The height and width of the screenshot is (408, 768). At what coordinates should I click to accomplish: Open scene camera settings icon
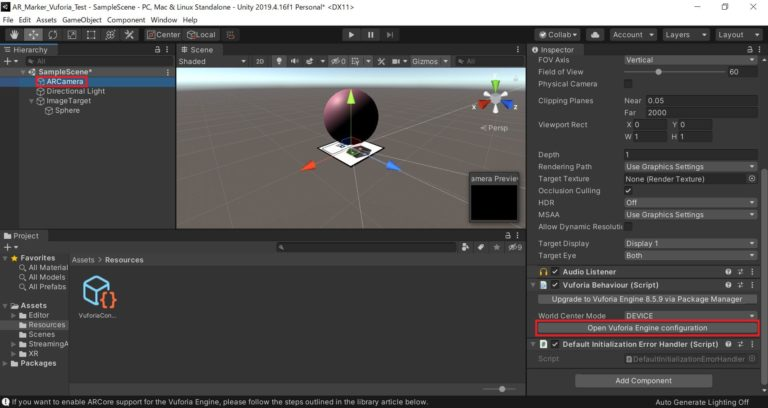(396, 61)
